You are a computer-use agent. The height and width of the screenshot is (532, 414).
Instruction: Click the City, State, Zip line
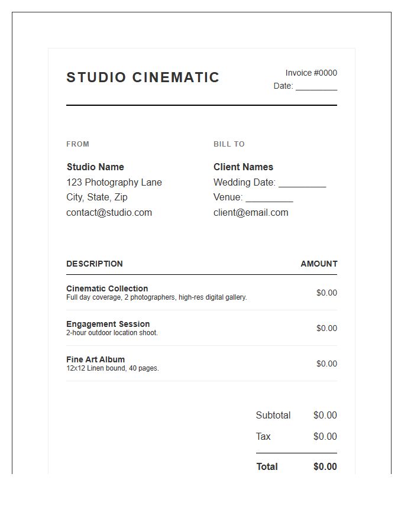(x=97, y=197)
